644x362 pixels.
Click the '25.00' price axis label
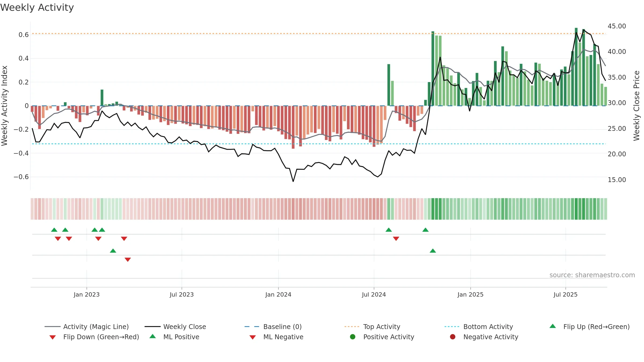617,129
